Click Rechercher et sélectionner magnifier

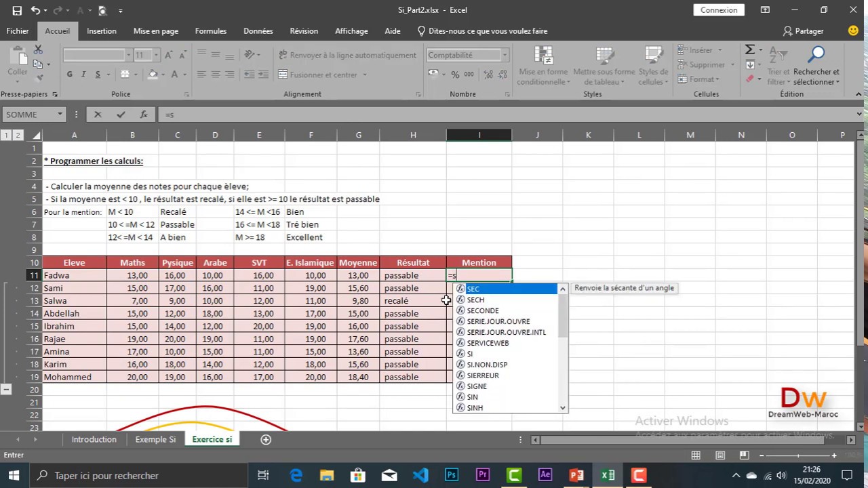[816, 66]
